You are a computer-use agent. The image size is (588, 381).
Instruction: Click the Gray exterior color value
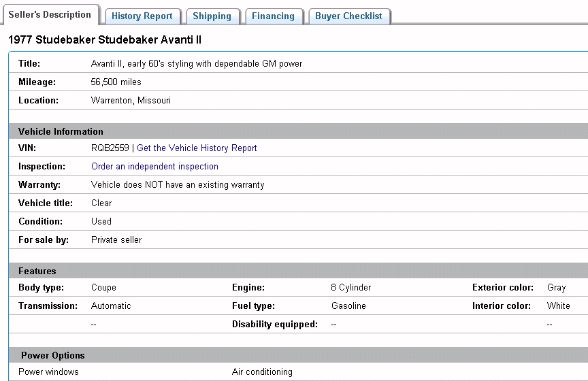(x=556, y=288)
